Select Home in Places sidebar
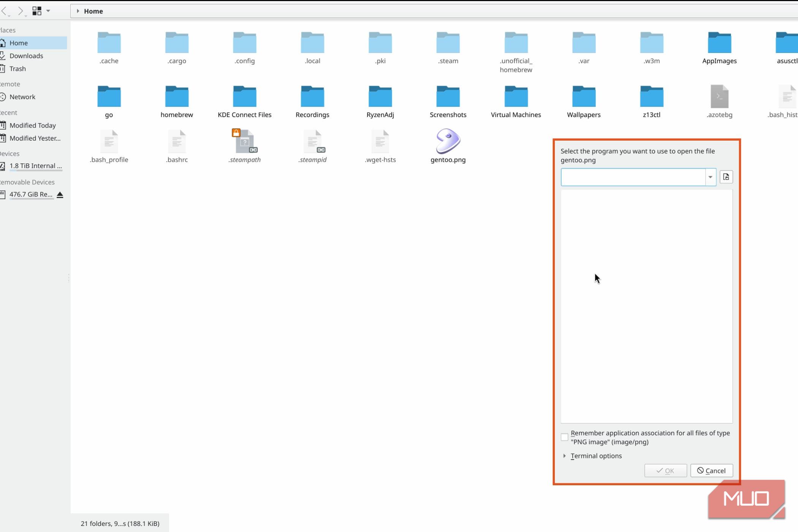 click(x=19, y=43)
